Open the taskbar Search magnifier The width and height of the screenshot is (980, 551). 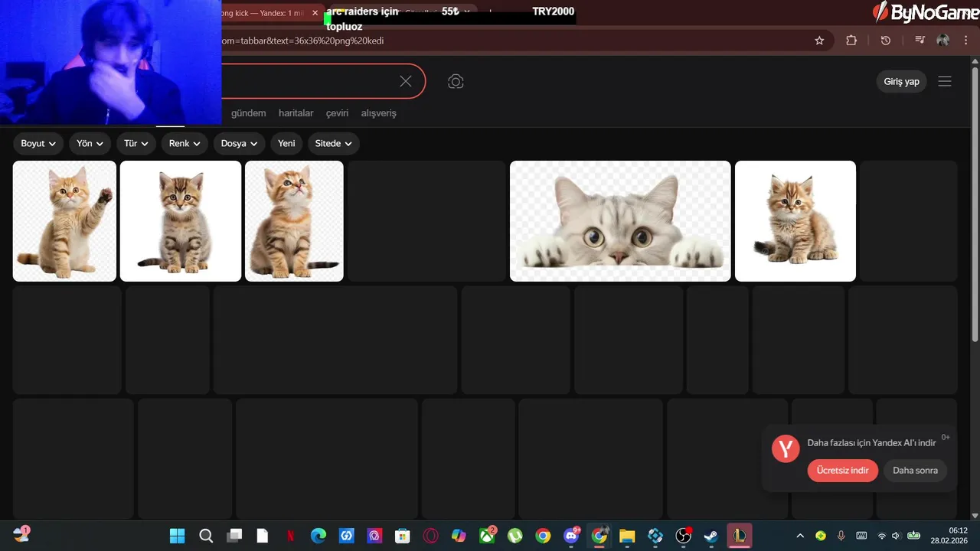point(206,536)
